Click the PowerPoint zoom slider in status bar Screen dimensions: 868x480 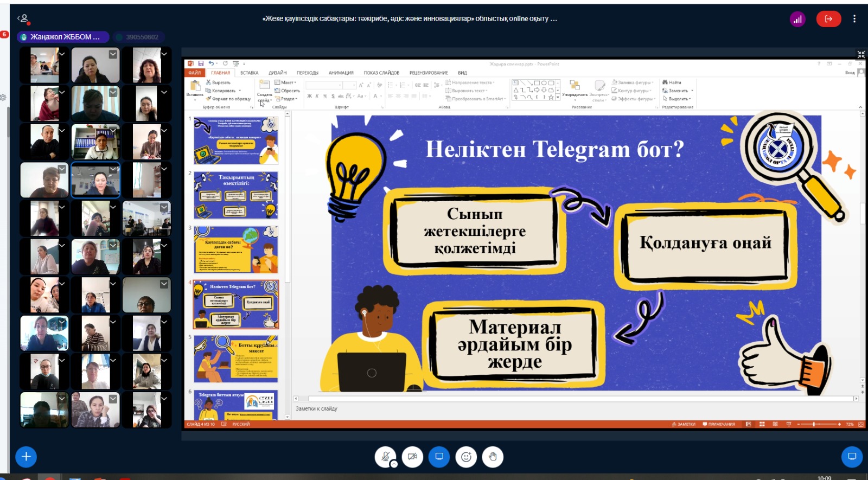pyautogui.click(x=814, y=424)
